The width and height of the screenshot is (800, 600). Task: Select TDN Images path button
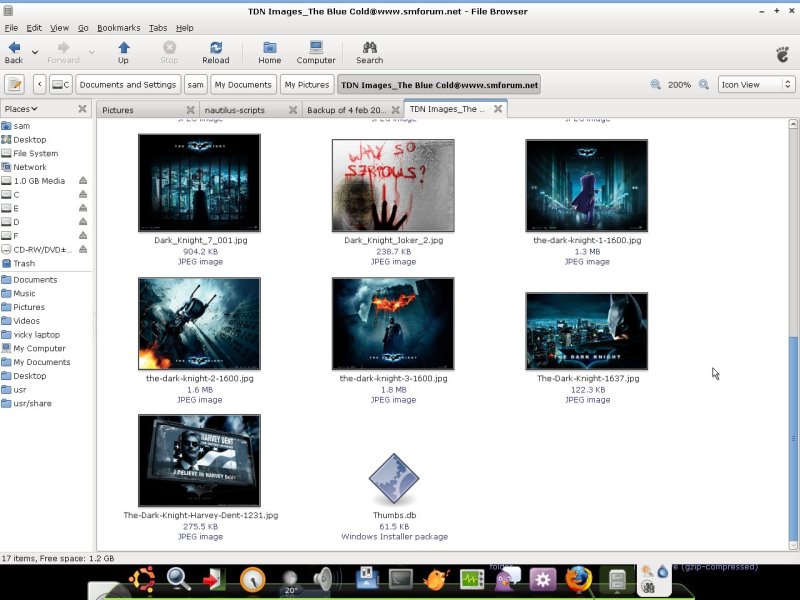point(439,85)
